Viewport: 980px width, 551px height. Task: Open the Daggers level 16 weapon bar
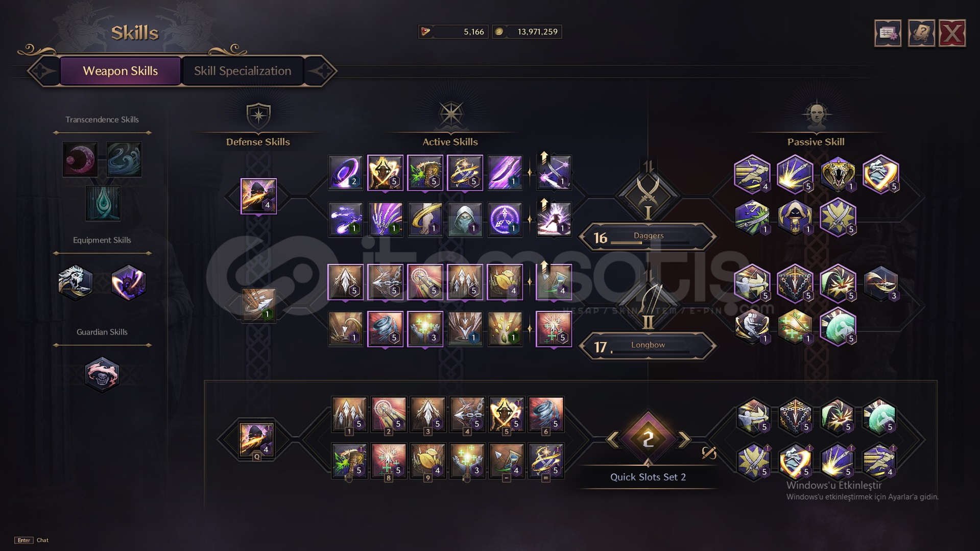pyautogui.click(x=648, y=237)
